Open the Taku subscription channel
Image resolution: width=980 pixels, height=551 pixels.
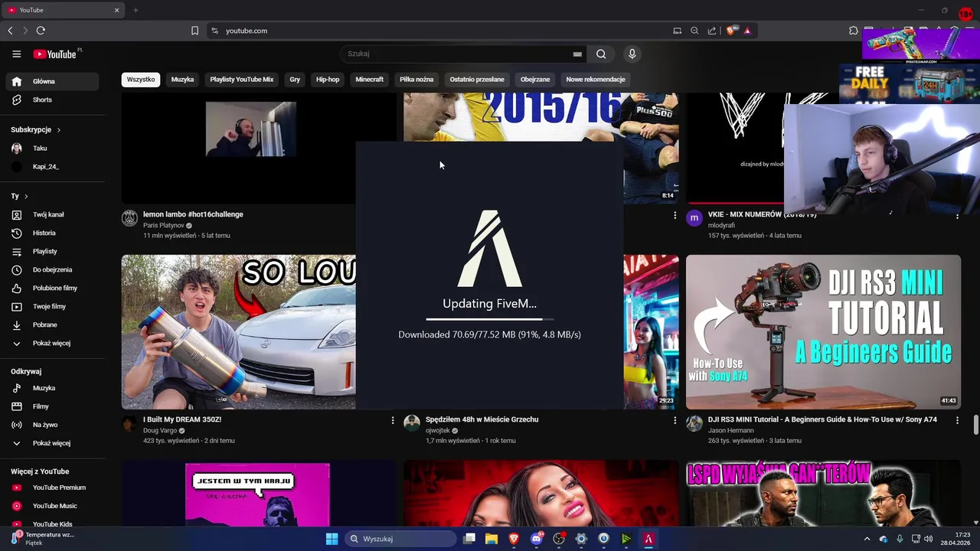[x=52, y=148]
